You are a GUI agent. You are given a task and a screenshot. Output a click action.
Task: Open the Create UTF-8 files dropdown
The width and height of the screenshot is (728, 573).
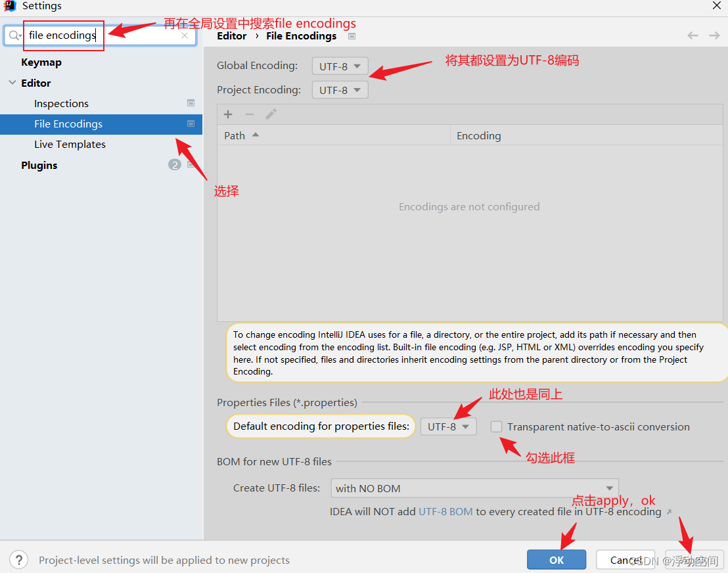[474, 488]
